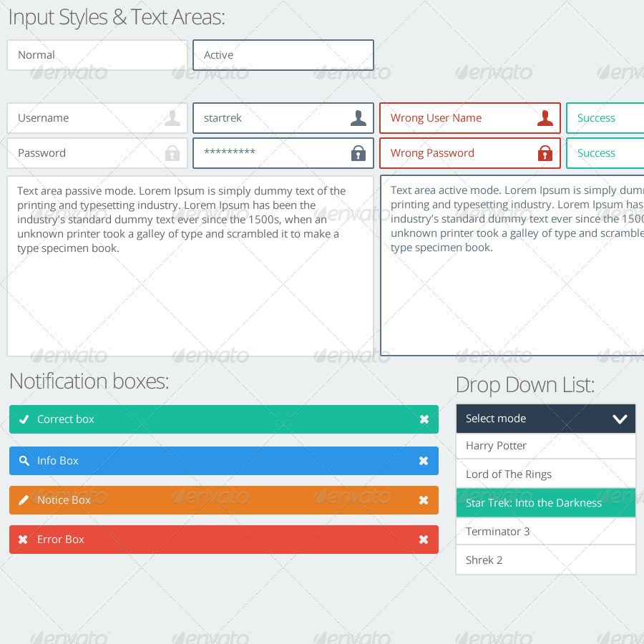Screen dimensions: 644x644
Task: Click the checkmark icon in the Correct box
Action: click(23, 419)
